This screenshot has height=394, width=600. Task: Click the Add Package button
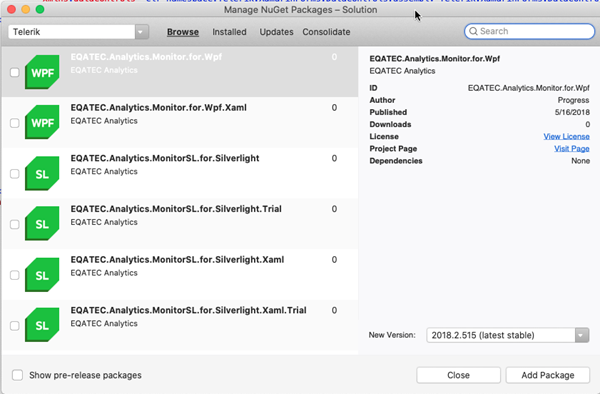[548, 375]
